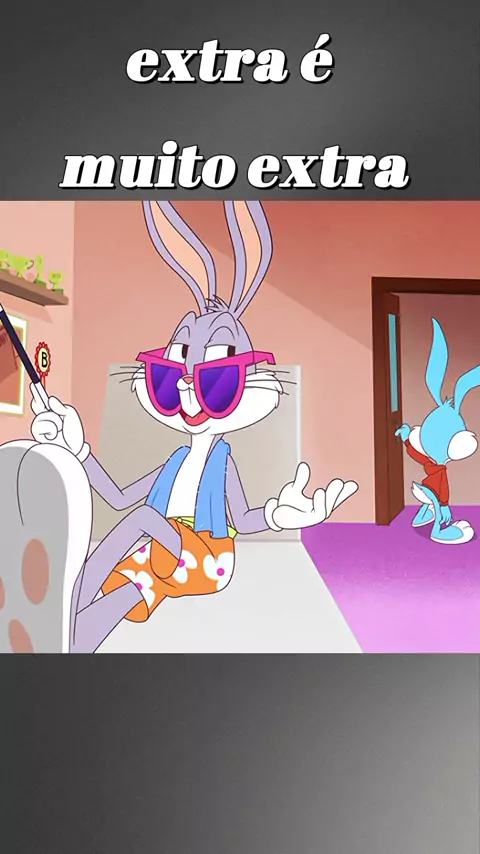
Task: Click the caption text "muito extra"
Action: [x=235, y=167]
